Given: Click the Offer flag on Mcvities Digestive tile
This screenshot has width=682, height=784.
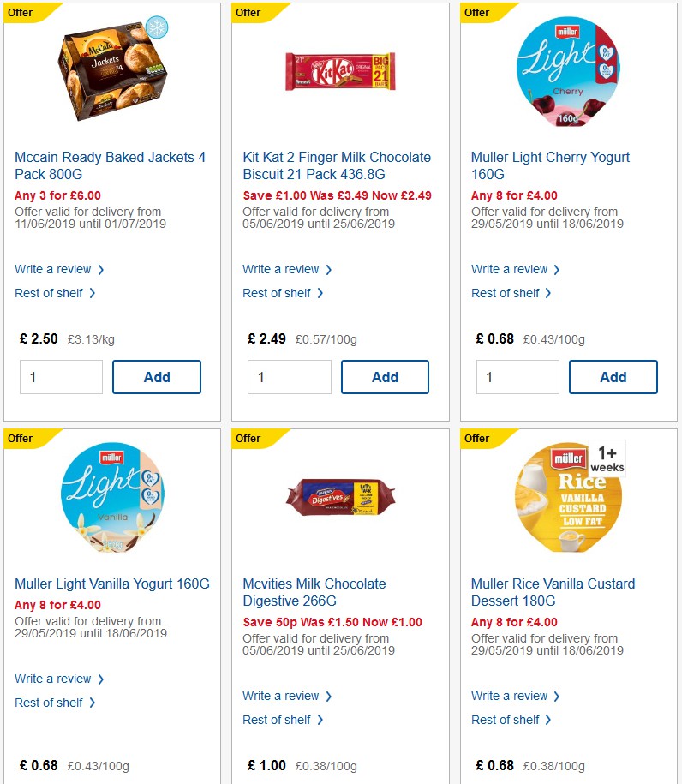Looking at the screenshot, I should point(249,439).
